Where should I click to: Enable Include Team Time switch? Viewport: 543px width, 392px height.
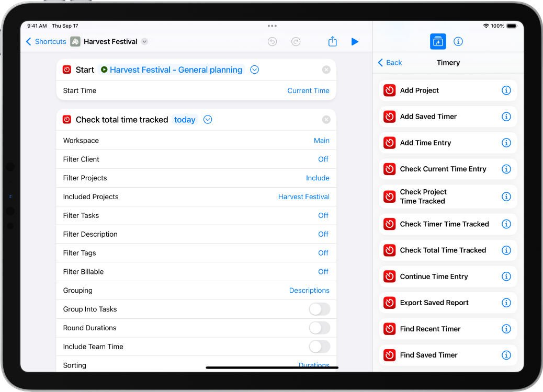tap(319, 347)
